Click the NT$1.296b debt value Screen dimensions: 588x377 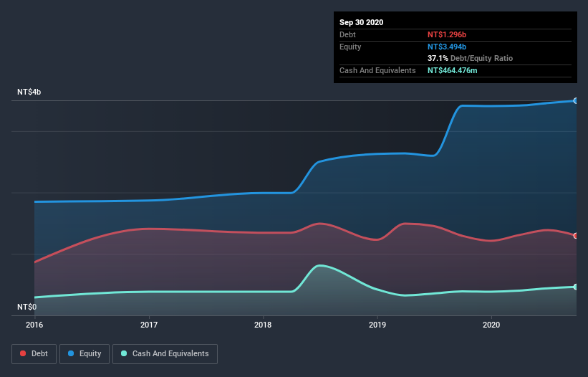447,34
